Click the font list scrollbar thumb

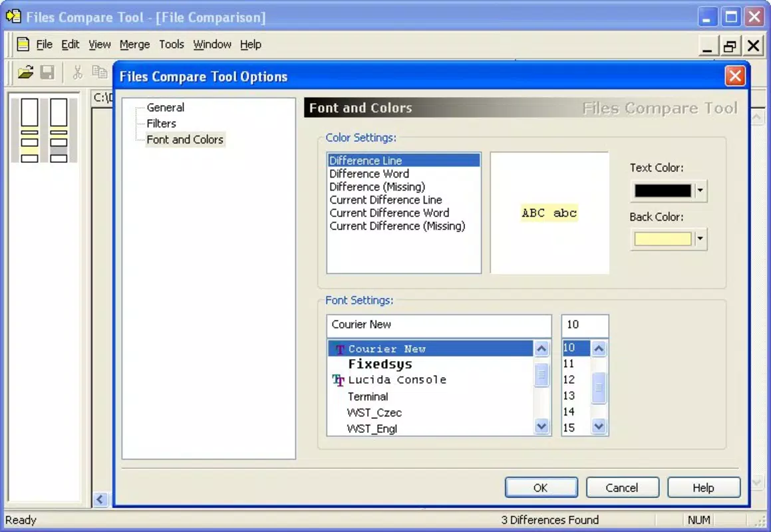click(x=541, y=375)
